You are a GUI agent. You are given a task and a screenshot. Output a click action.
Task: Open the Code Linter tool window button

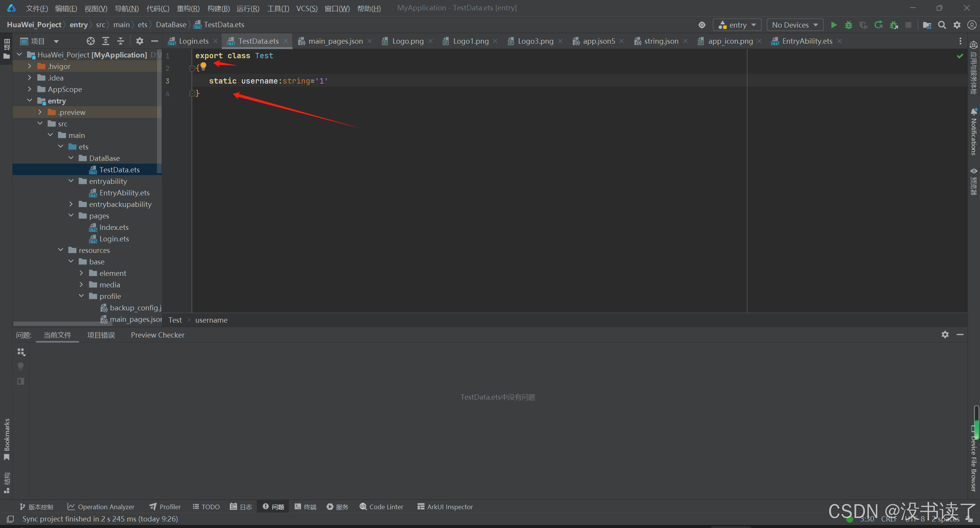[x=381, y=507]
